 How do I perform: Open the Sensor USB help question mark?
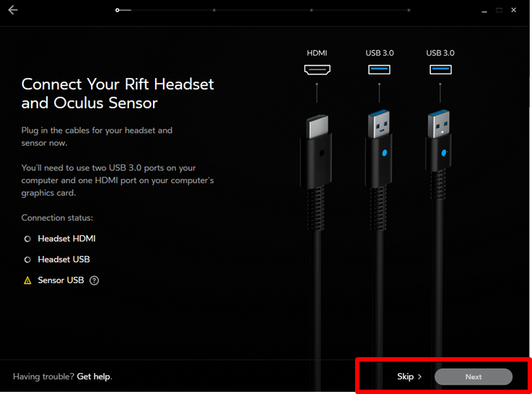click(94, 281)
